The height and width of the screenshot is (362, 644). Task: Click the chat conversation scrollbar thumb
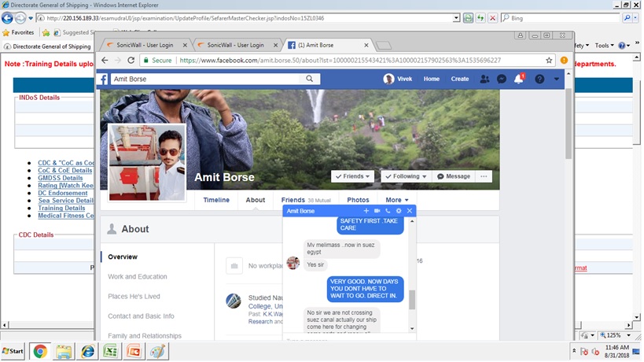click(411, 299)
